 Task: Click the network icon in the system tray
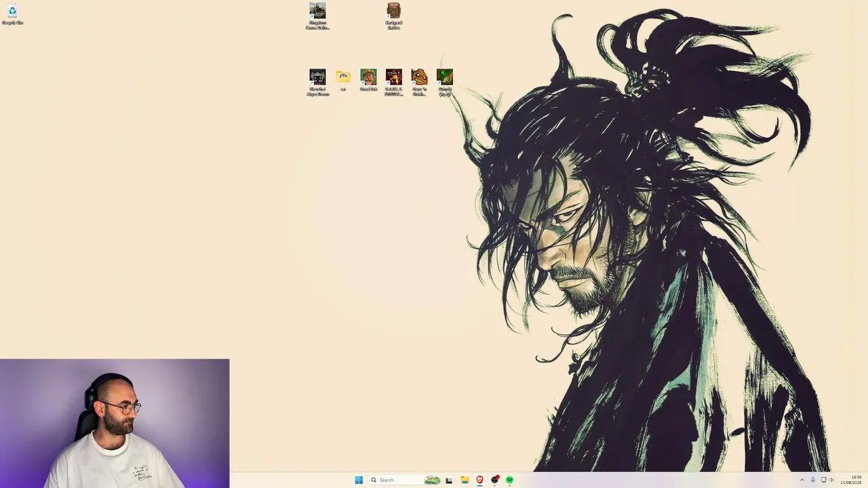[824, 480]
